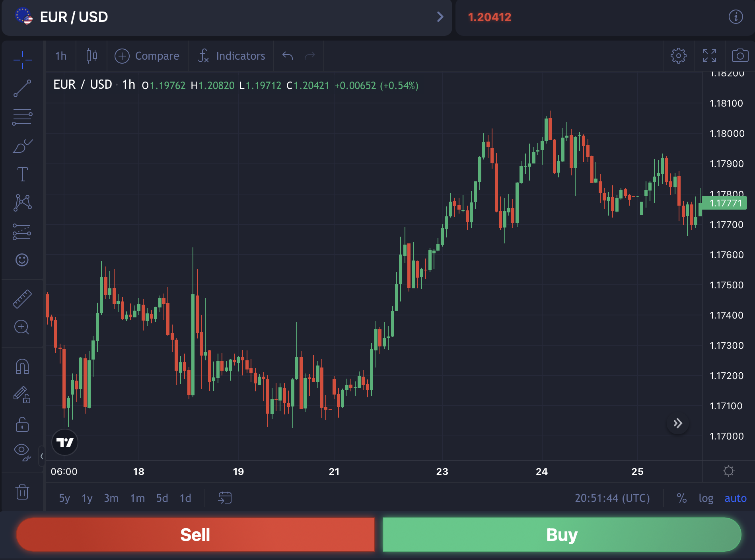Toggle magnet mode on
755x560 pixels.
point(22,366)
